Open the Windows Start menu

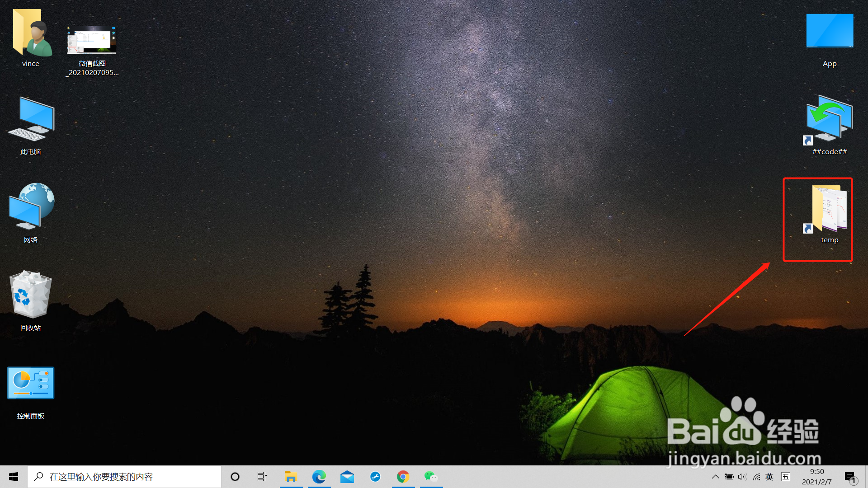pos(14,477)
